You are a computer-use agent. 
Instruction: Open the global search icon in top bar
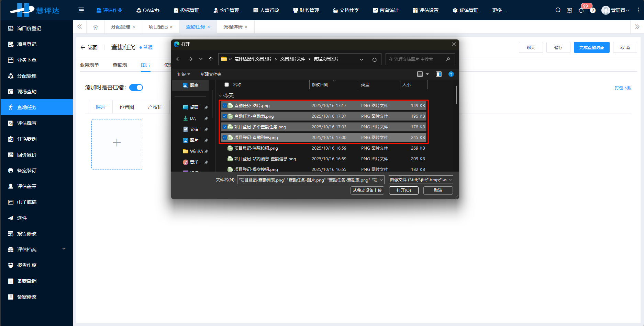pos(558,10)
